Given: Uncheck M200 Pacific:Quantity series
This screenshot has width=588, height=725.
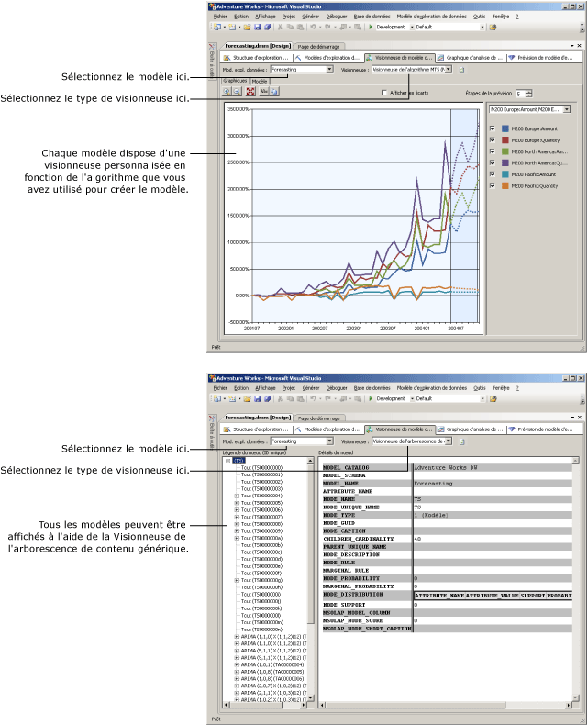Looking at the screenshot, I should 493,185.
